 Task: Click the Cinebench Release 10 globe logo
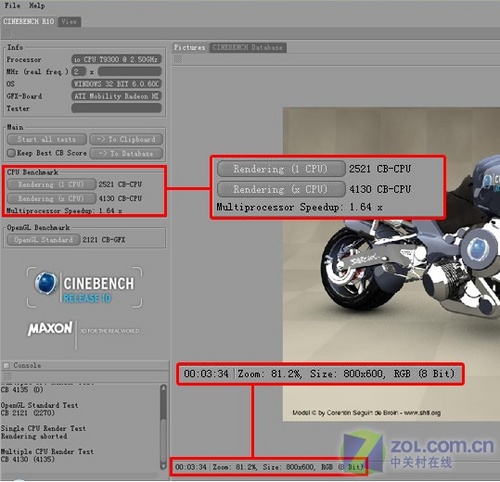46,283
